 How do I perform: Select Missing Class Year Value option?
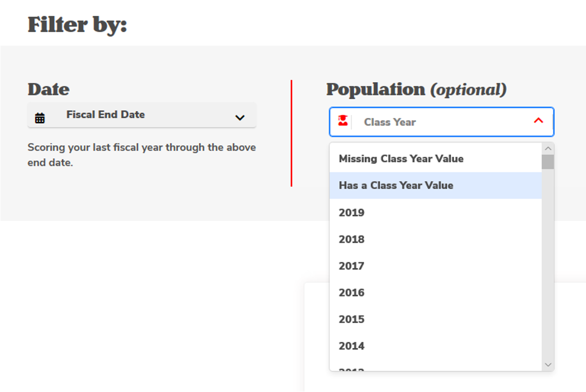[401, 159]
